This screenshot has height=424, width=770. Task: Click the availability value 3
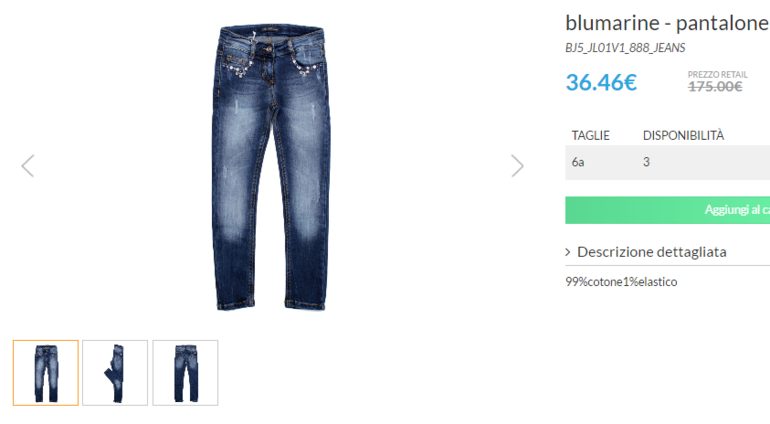[x=646, y=162]
